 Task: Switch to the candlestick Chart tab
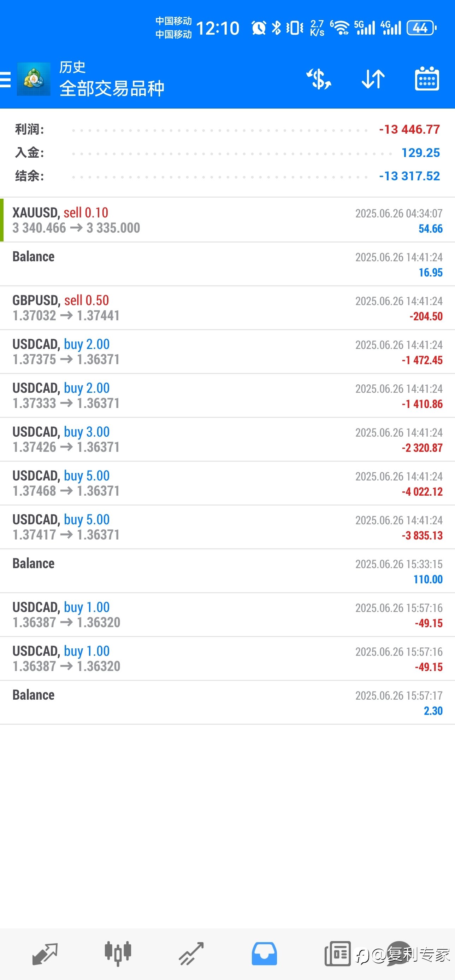tap(118, 954)
